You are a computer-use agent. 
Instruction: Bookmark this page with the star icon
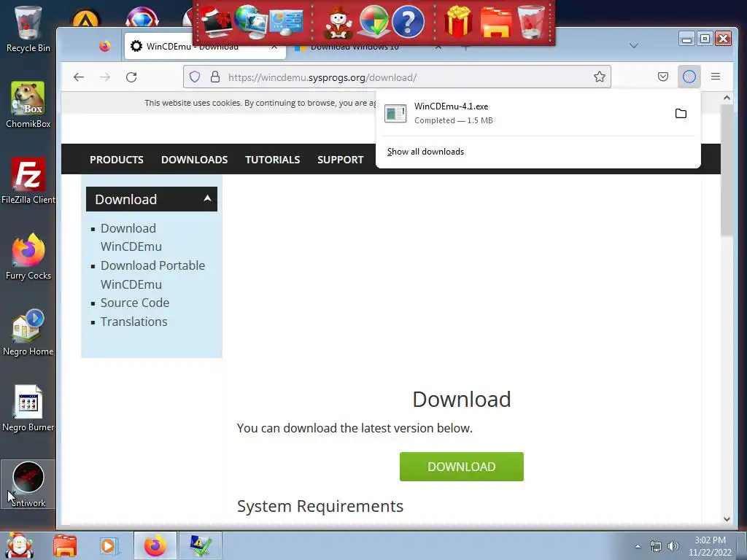(x=600, y=77)
